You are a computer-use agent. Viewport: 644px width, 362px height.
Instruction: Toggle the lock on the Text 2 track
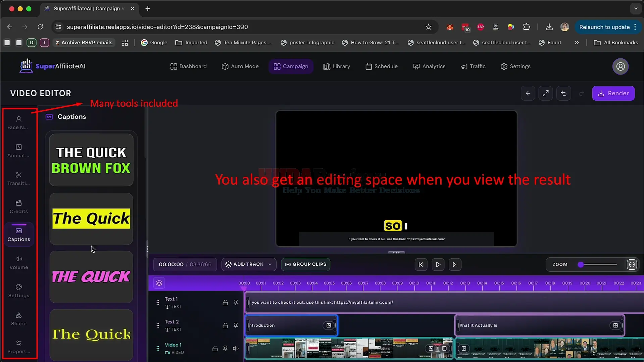[x=225, y=325]
